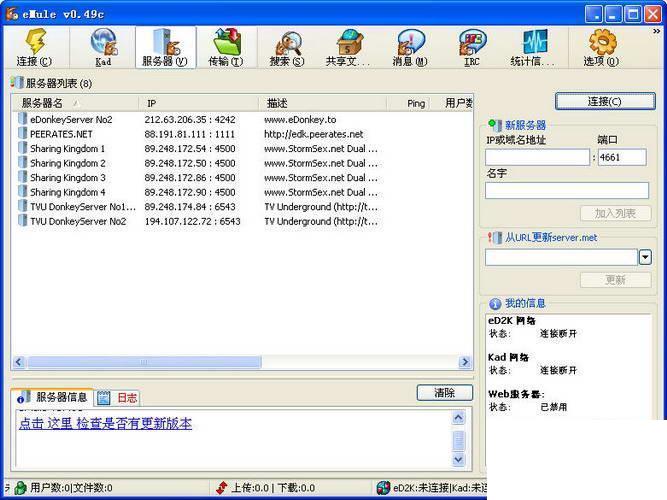Click the Add to list (加入列表) button
This screenshot has height=500, width=667.
(x=616, y=213)
